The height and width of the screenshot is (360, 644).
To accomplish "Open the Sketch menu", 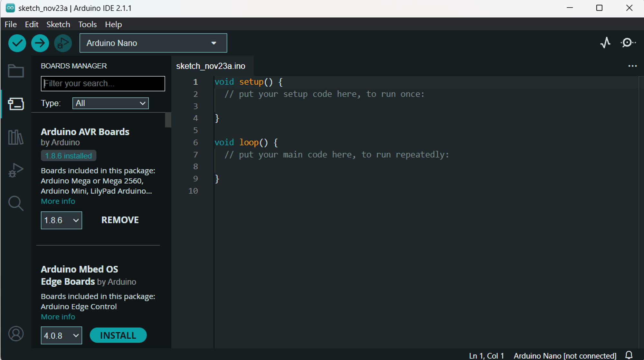I will pos(58,24).
